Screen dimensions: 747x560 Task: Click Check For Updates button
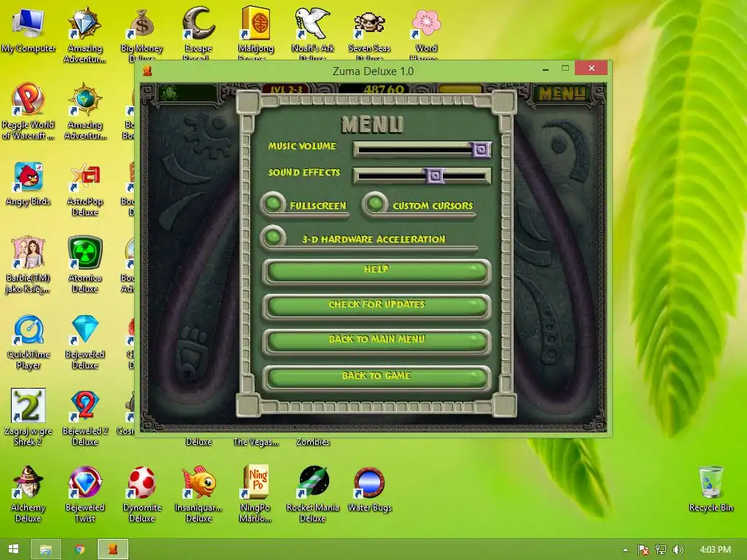coord(376,306)
